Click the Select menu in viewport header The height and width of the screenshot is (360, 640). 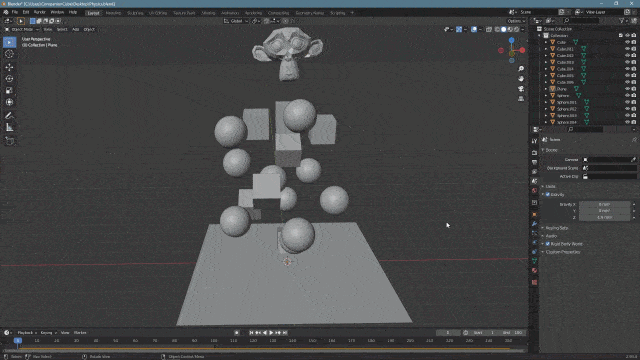[62, 29]
